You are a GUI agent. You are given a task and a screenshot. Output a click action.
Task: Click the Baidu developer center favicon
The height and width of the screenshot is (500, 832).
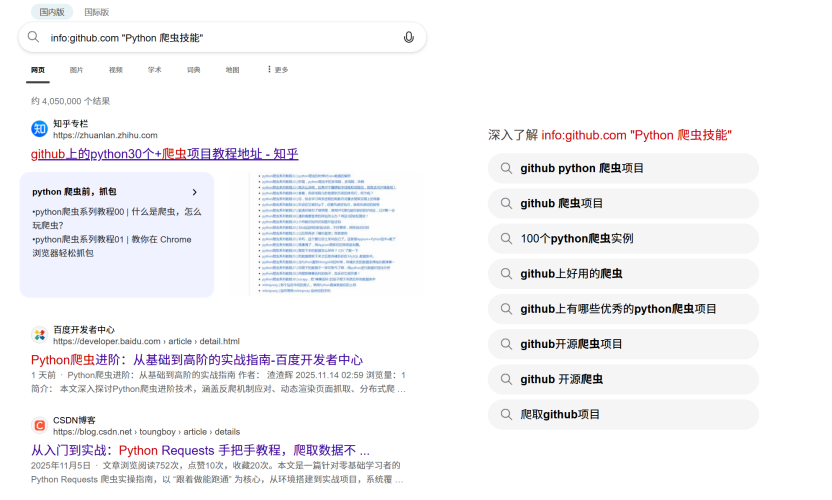39,335
